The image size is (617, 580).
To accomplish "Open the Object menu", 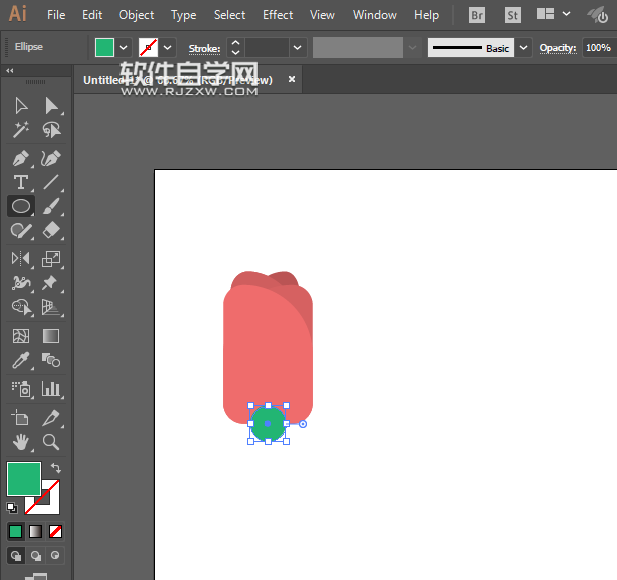I will [x=136, y=15].
